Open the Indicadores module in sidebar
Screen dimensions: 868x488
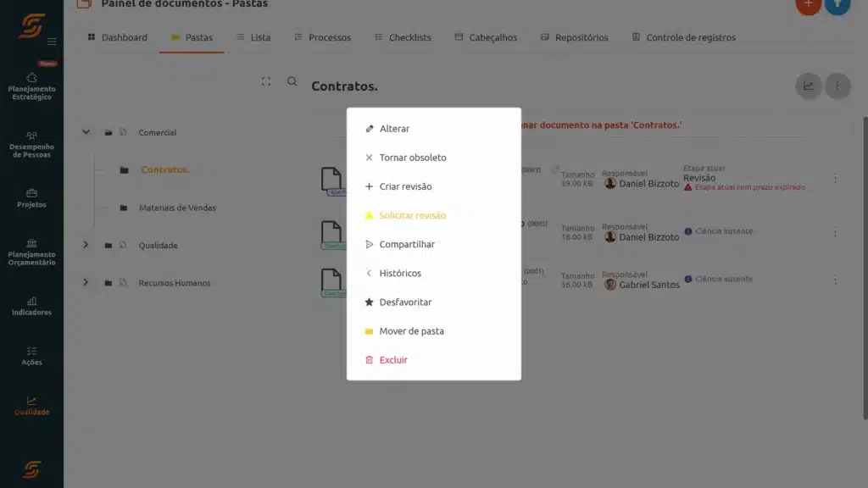tap(31, 306)
